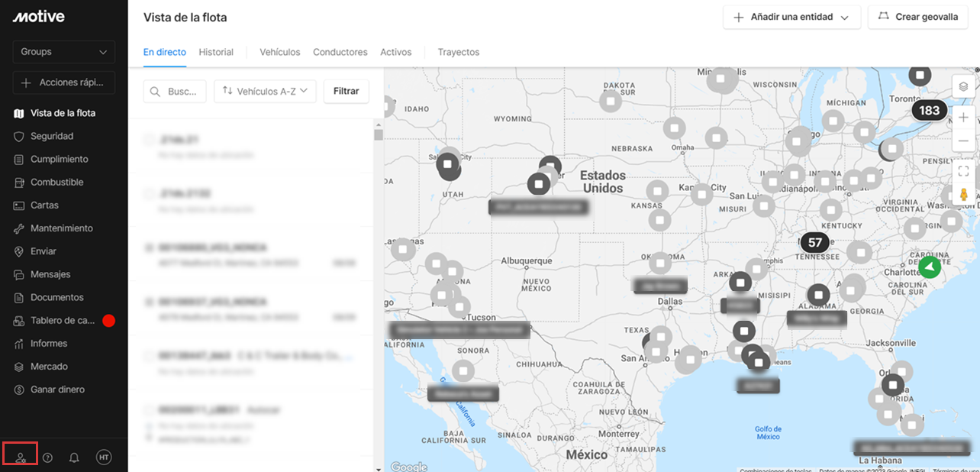Select green moving vehicle marker near Charlotte
The image size is (980, 472).
tap(930, 267)
